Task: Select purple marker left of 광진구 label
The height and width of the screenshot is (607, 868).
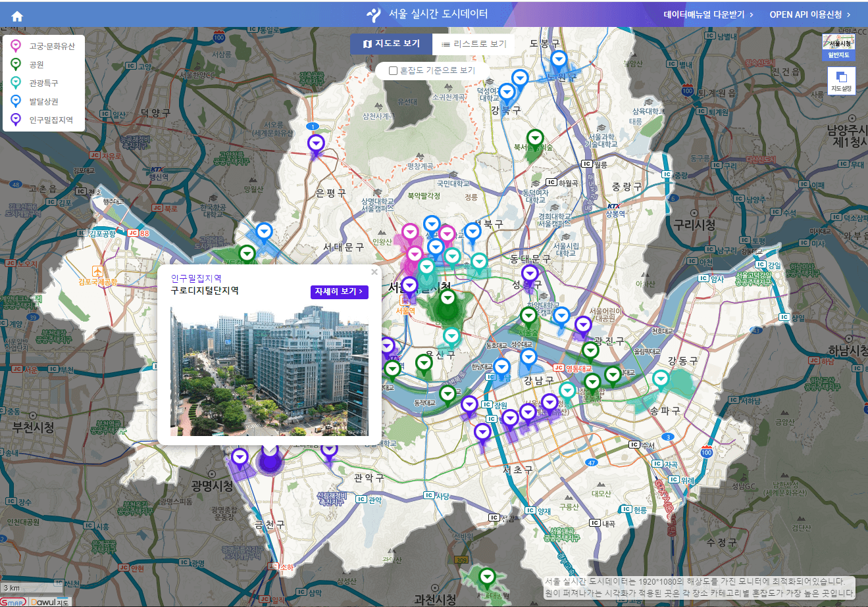Action: pyautogui.click(x=583, y=327)
